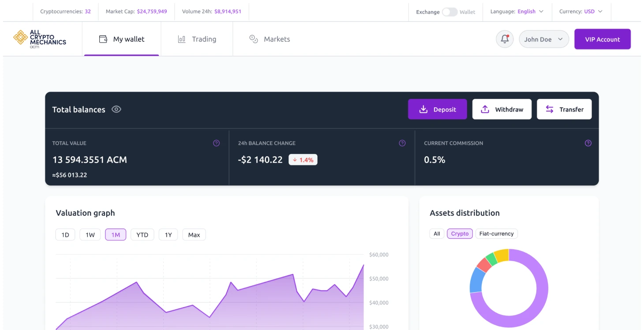Screen dimensions: 644x330
Task: Open notifications via the bell icon
Action: pos(504,39)
